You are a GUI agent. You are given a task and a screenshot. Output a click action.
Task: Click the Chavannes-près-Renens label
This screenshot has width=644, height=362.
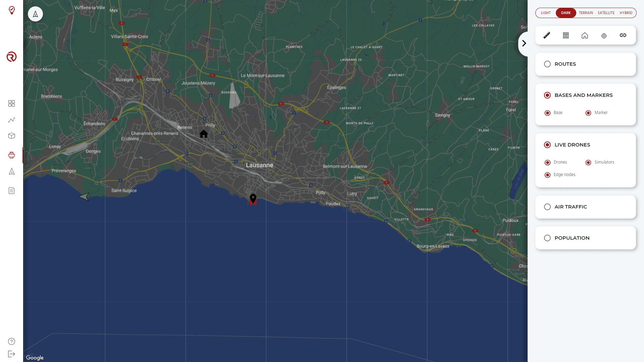click(155, 133)
